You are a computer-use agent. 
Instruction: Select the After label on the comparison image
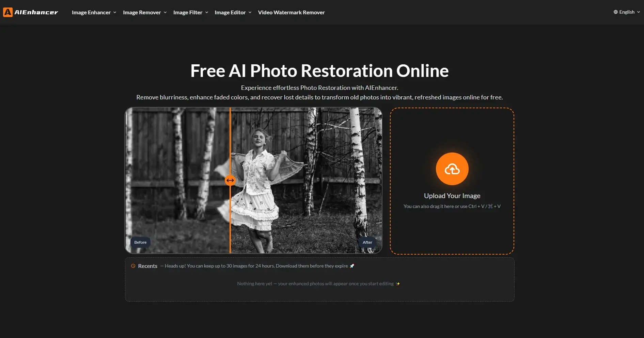click(367, 242)
